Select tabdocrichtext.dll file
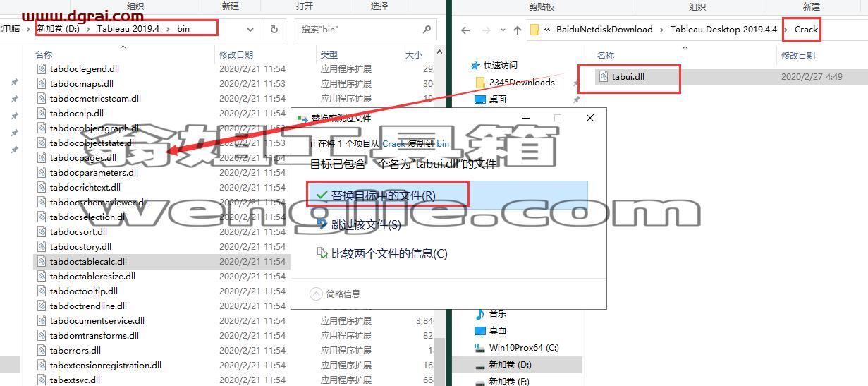The height and width of the screenshot is (386, 868). coord(85,188)
